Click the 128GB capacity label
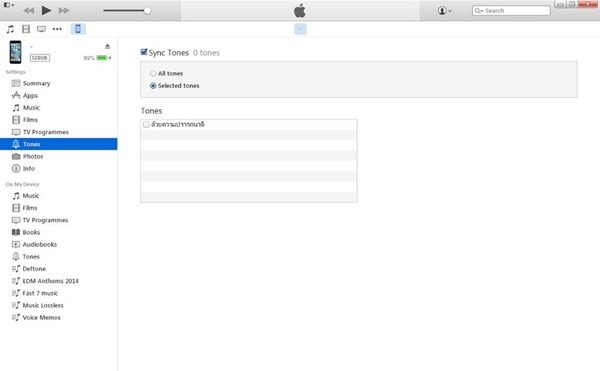The image size is (600, 371). click(40, 58)
